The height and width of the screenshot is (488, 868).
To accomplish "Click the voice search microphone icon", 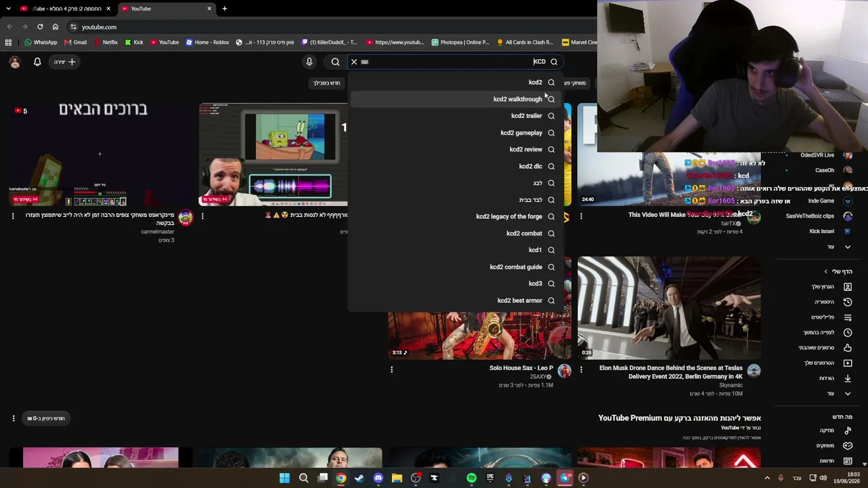I will coord(309,62).
